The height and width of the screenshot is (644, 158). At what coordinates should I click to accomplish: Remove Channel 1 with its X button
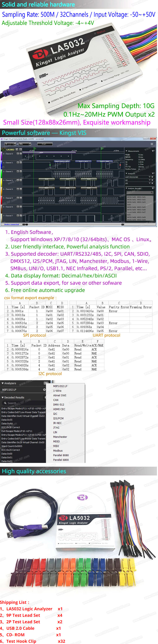coord(21,162)
